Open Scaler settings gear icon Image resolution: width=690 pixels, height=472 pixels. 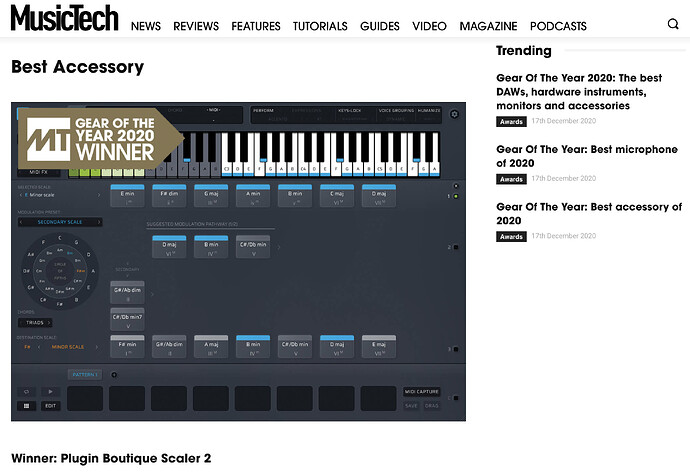(x=455, y=114)
